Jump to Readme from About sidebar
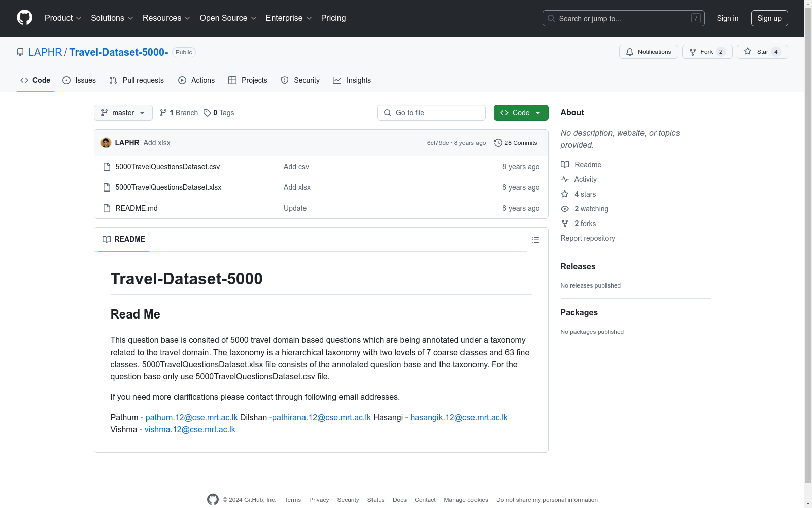812x508 pixels. tap(581, 165)
